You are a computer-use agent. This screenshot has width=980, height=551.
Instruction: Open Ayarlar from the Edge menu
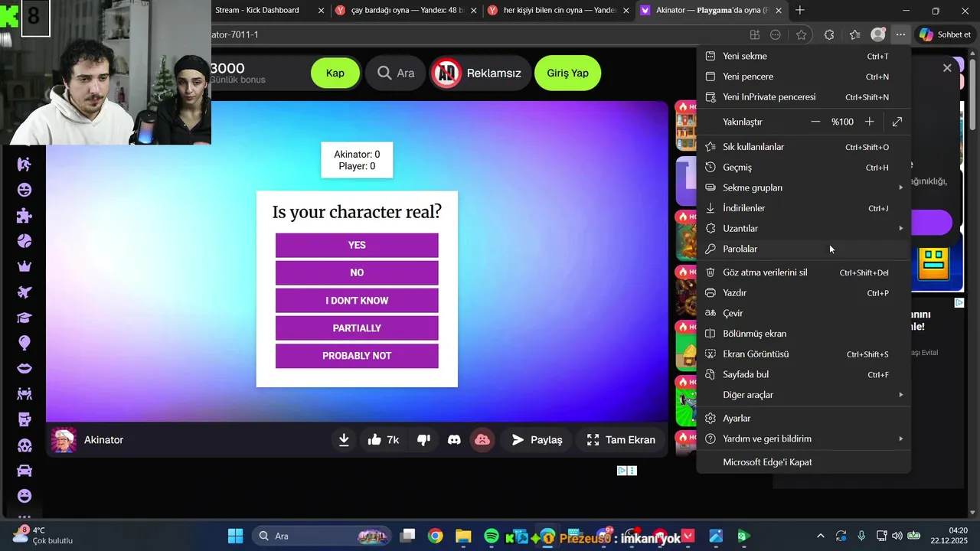[x=803, y=419]
